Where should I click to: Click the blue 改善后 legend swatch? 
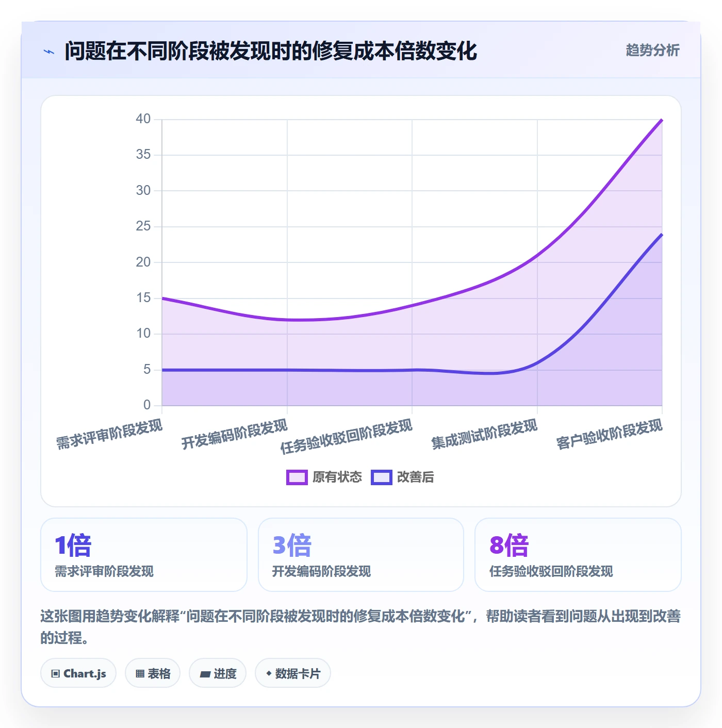point(382,477)
